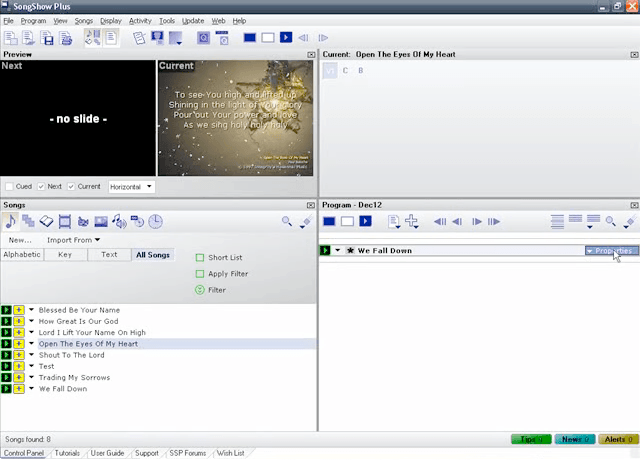The height and width of the screenshot is (460, 640).
Task: Switch to the SSP Forums tab
Action: pos(188,453)
